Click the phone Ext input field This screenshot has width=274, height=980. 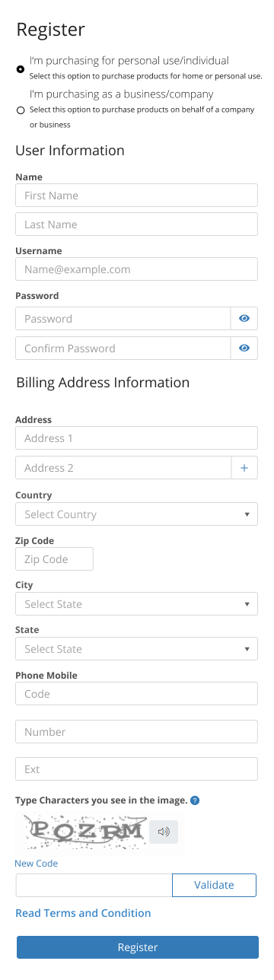click(x=137, y=769)
